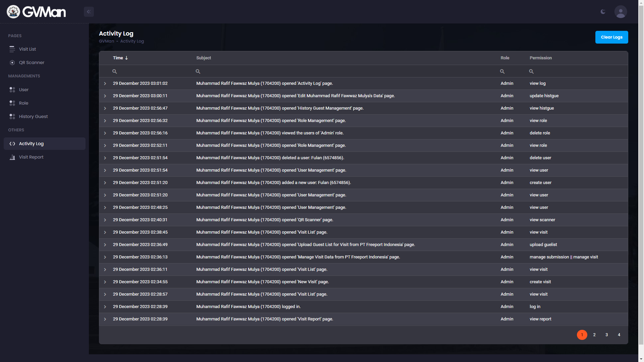Click the Visit Report chart icon
Image resolution: width=644 pixels, height=362 pixels.
point(12,157)
